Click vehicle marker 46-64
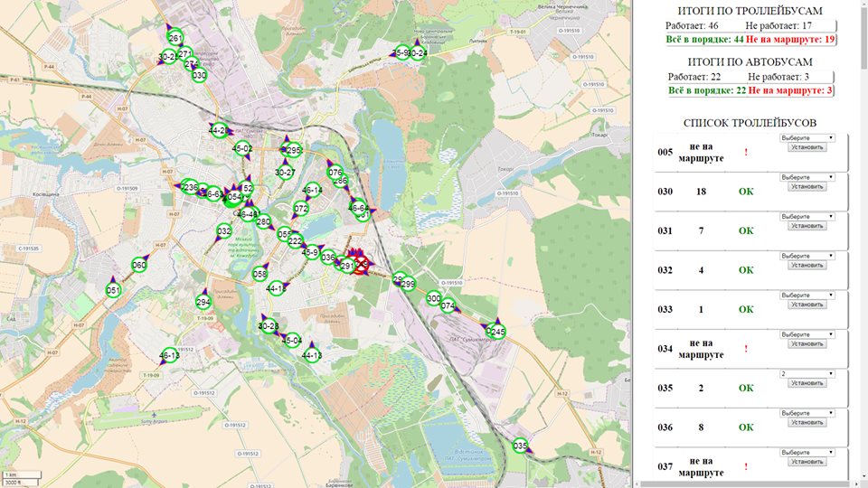 click(x=358, y=208)
